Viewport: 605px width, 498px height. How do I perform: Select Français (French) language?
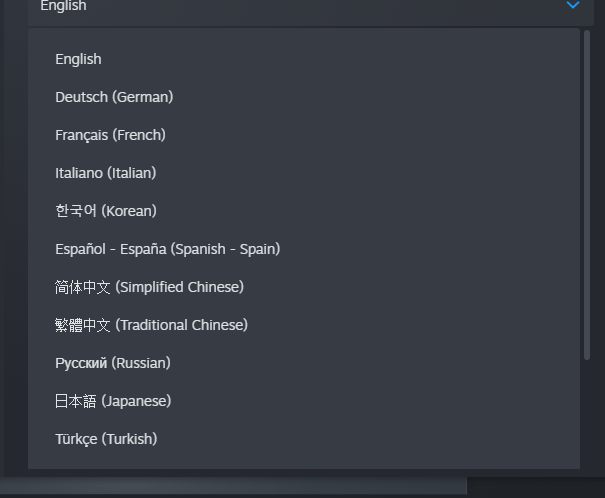coord(110,135)
